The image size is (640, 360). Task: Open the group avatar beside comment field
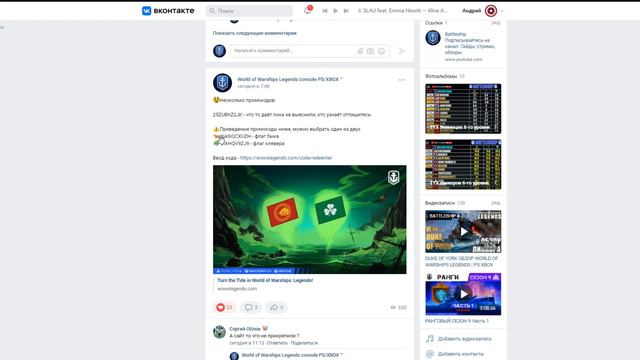(219, 51)
